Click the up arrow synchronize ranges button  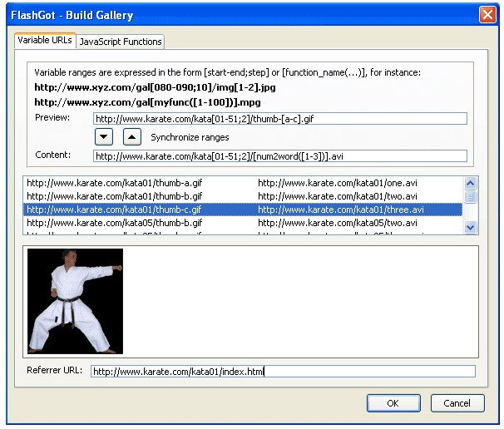(x=131, y=137)
